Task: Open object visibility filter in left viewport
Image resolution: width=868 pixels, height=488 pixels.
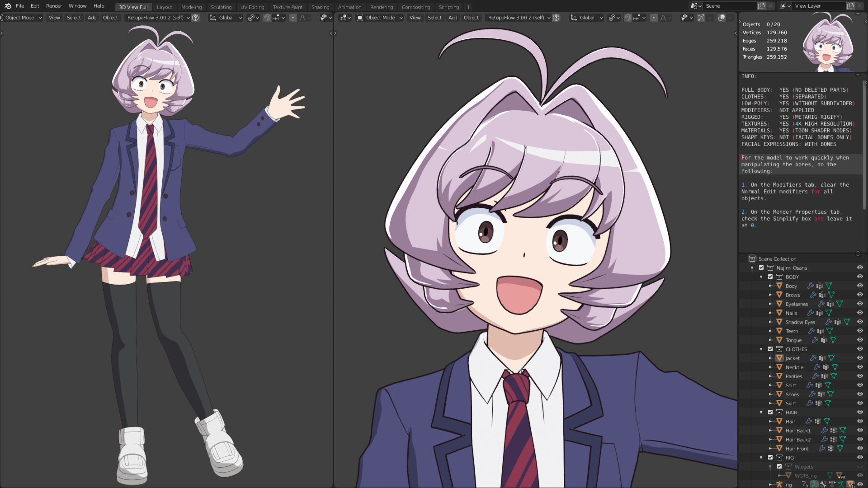Action: point(326,18)
